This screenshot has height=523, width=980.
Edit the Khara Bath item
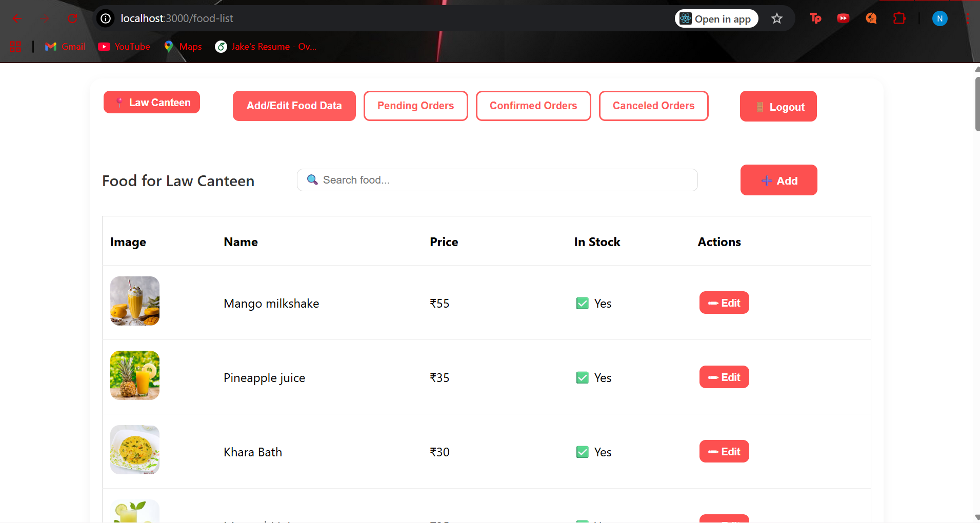pos(724,451)
